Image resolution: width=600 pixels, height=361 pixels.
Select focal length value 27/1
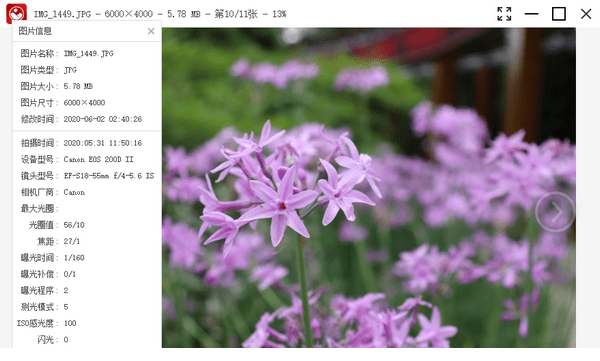click(72, 242)
